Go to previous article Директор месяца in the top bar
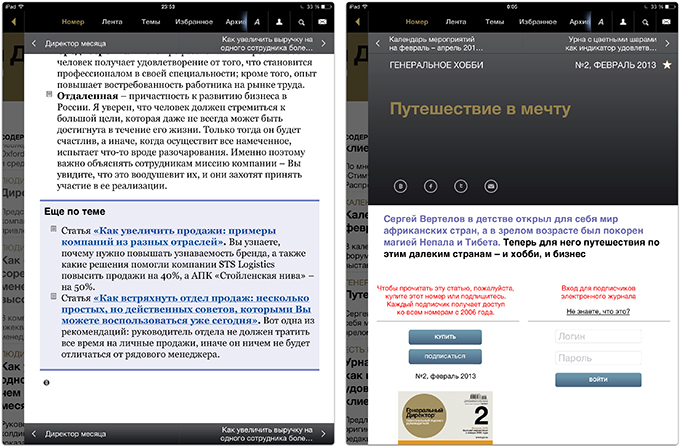Image resolution: width=680 pixels, height=447 pixels. click(x=69, y=43)
